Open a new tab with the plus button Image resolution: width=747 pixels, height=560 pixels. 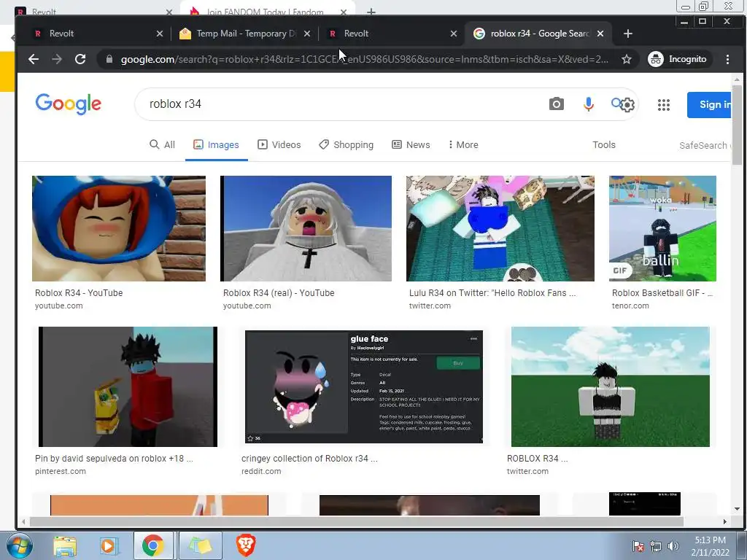[628, 34]
